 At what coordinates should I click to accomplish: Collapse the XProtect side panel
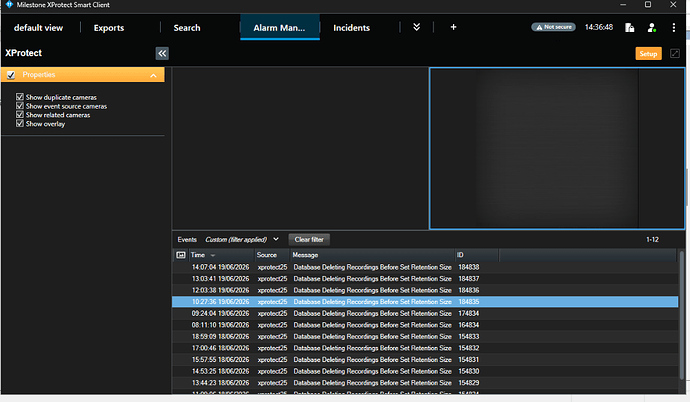click(162, 54)
